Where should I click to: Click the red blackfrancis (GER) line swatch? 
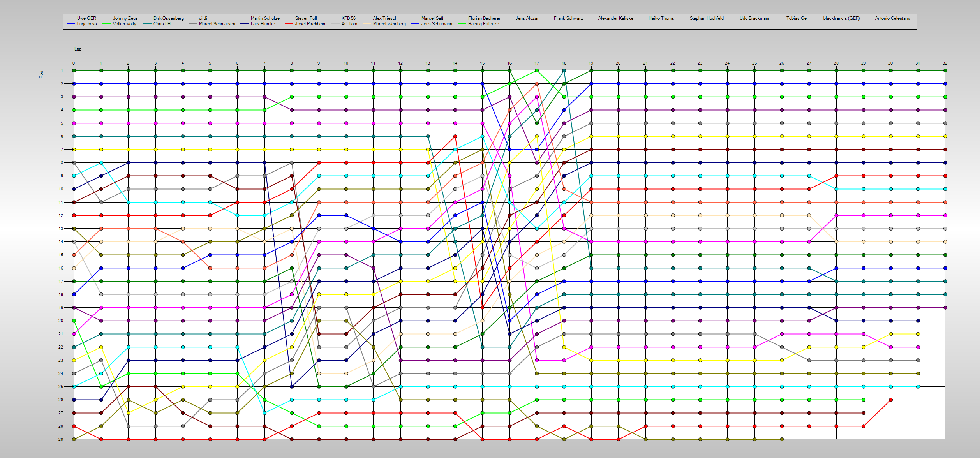[x=817, y=18]
